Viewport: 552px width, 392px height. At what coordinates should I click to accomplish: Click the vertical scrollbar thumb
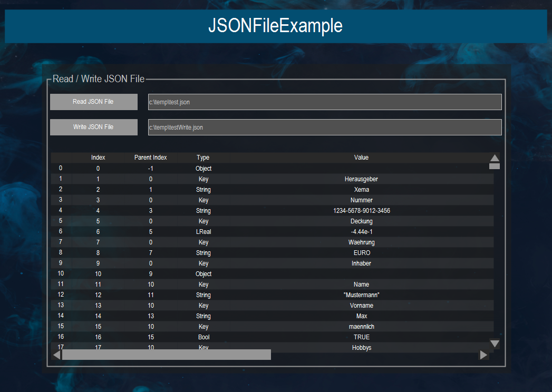pyautogui.click(x=494, y=165)
